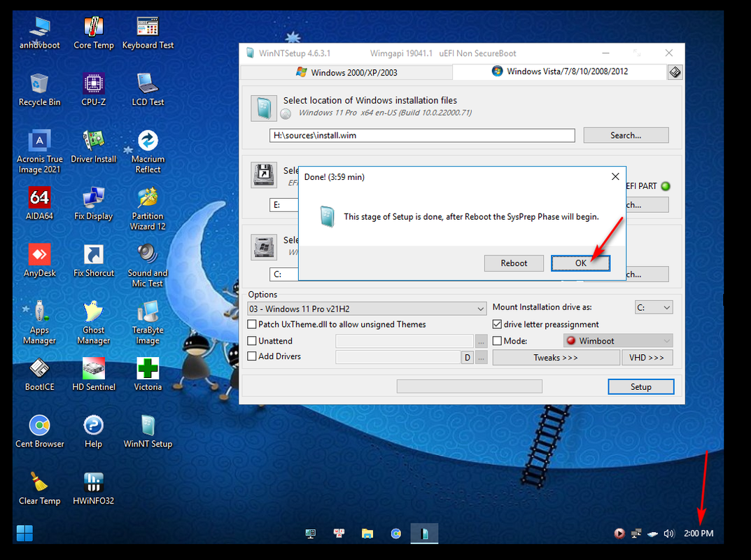Image resolution: width=751 pixels, height=560 pixels.
Task: Launch Macrium Reflect
Action: tap(148, 151)
